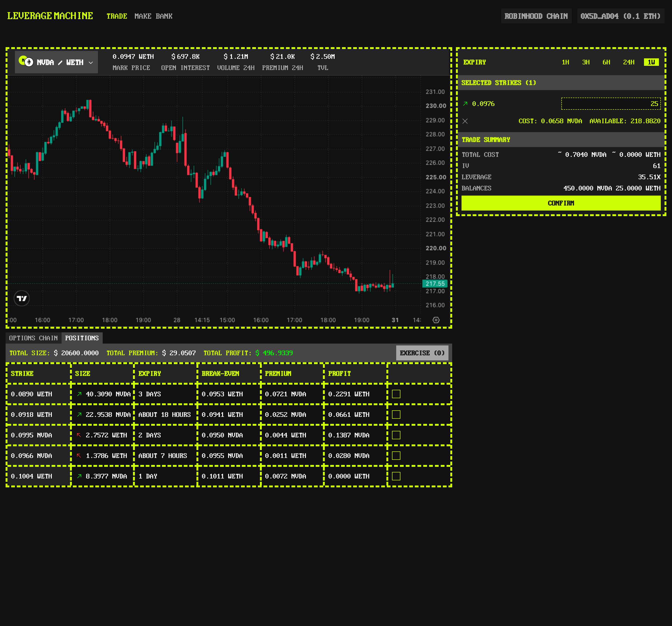Click the strike size input field showing 25

tap(611, 104)
